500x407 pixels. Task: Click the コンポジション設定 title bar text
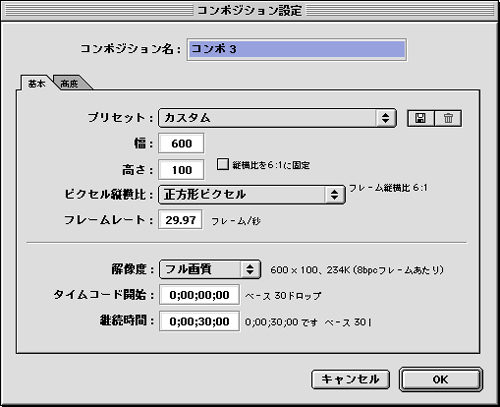249,11
